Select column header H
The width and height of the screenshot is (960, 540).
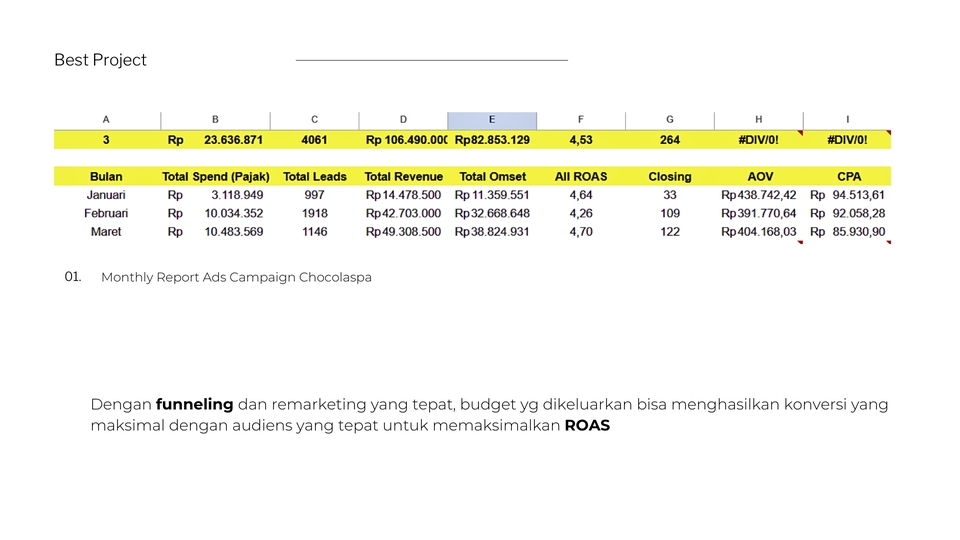(x=759, y=120)
